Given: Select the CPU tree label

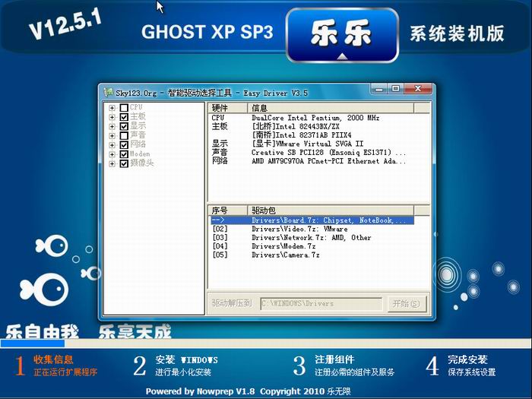Looking at the screenshot, I should point(136,107).
